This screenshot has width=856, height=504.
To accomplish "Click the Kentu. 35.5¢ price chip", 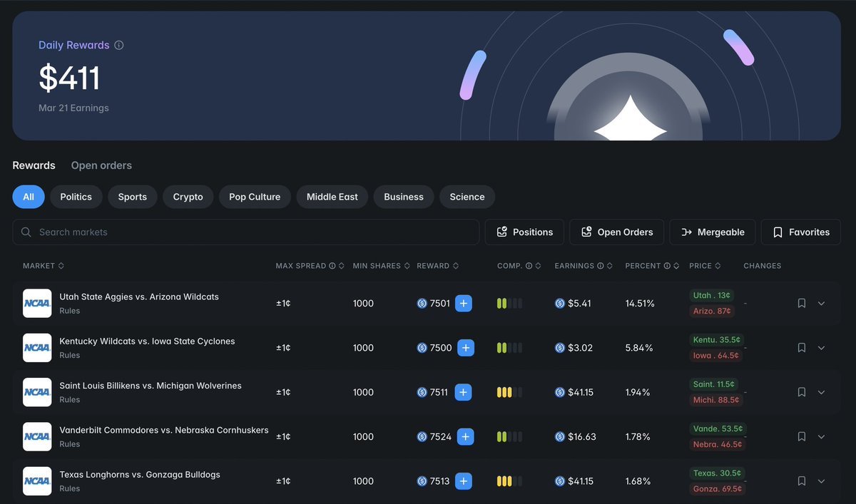I will click(x=716, y=340).
